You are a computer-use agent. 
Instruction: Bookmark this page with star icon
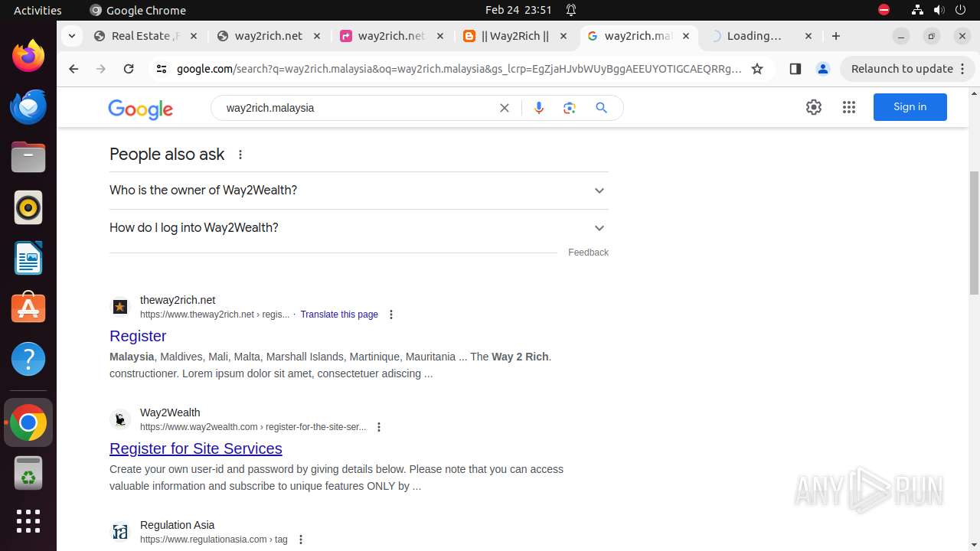pos(757,69)
